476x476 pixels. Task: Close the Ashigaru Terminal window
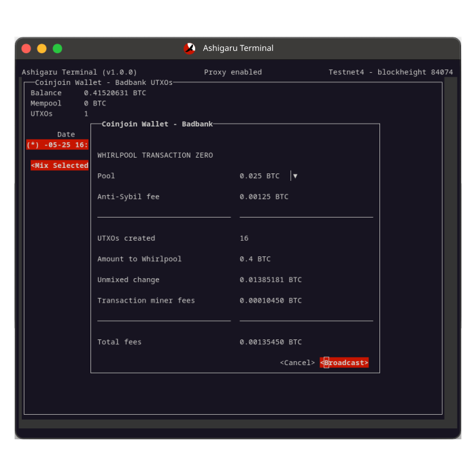(x=27, y=48)
